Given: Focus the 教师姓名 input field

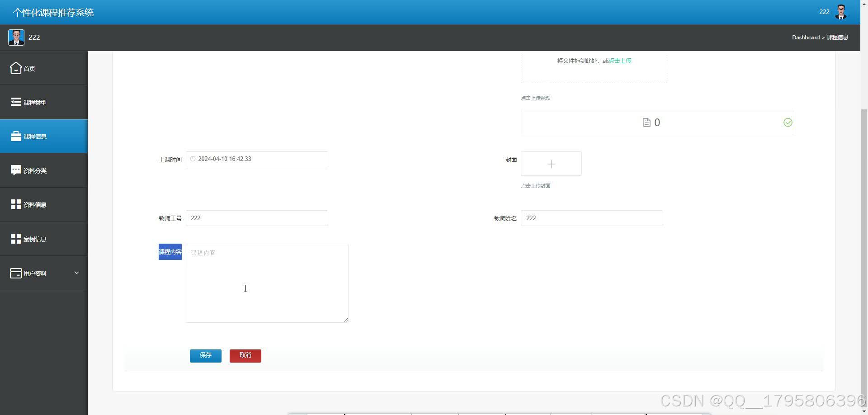Looking at the screenshot, I should [x=592, y=218].
